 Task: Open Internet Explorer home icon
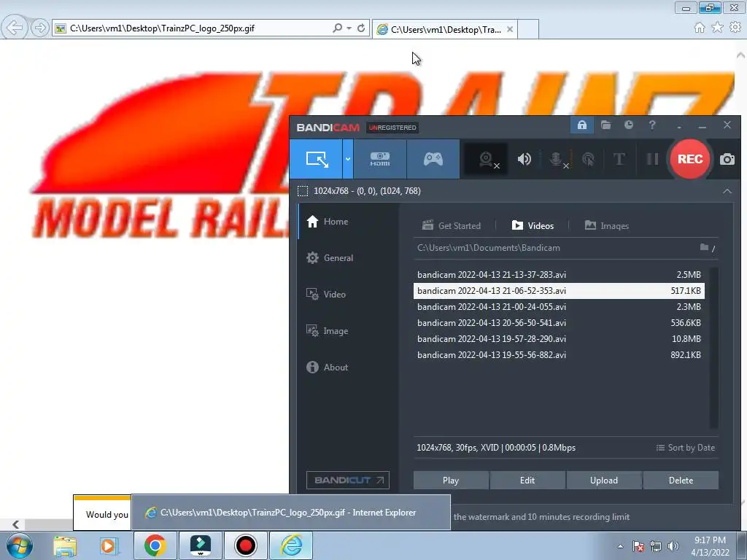click(x=700, y=28)
